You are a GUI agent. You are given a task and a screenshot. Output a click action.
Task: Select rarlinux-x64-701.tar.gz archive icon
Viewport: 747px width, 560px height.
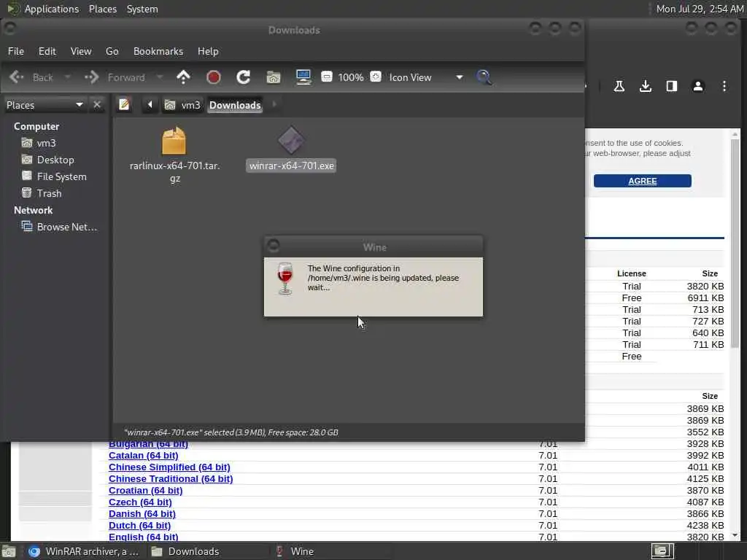tap(174, 141)
